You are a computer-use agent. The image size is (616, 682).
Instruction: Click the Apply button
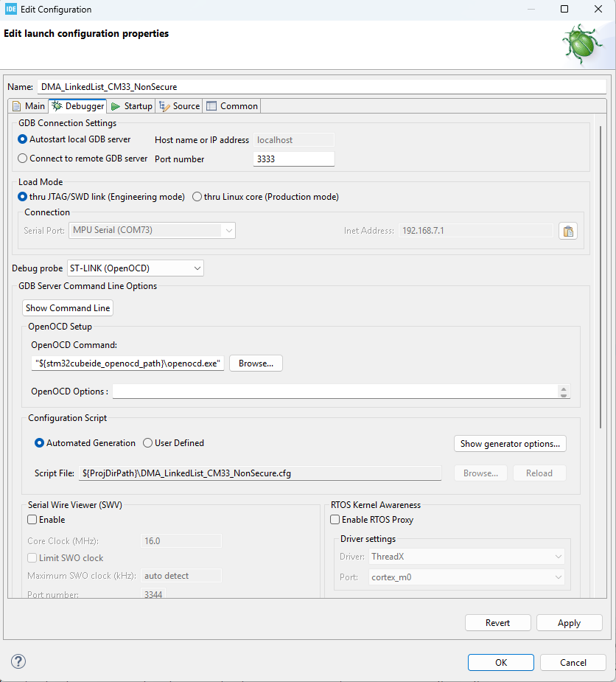[569, 623]
